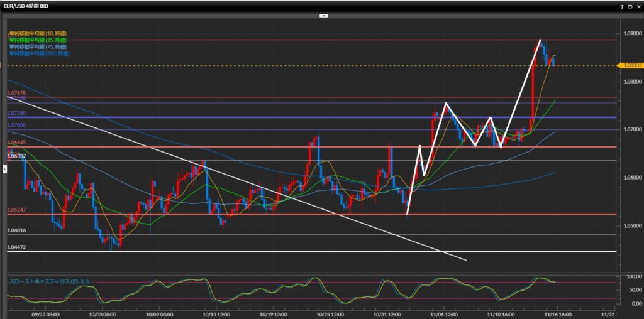Expand the top center toolbar dropdown arrow

point(322,16)
